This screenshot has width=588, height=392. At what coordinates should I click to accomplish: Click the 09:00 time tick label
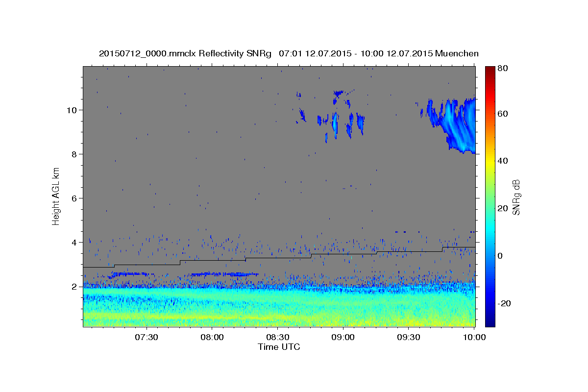[343, 337]
